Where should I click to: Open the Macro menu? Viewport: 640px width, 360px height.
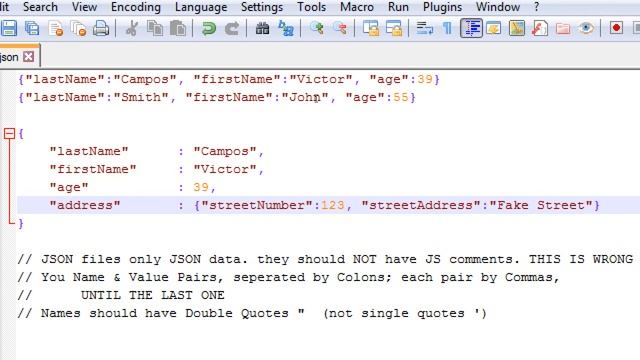click(357, 7)
